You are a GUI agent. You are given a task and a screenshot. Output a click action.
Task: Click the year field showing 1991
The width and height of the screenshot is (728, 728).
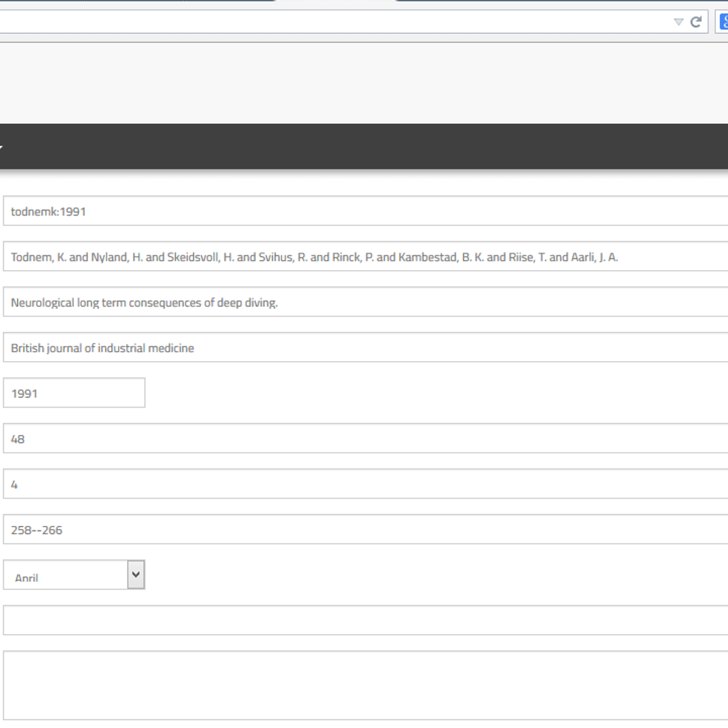tap(74, 393)
